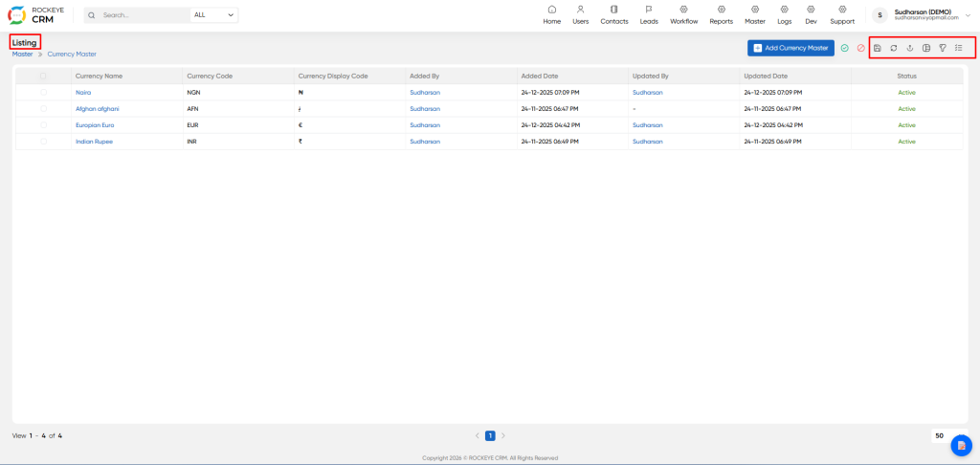
Task: Open the filter funnel icon
Action: click(x=943, y=48)
